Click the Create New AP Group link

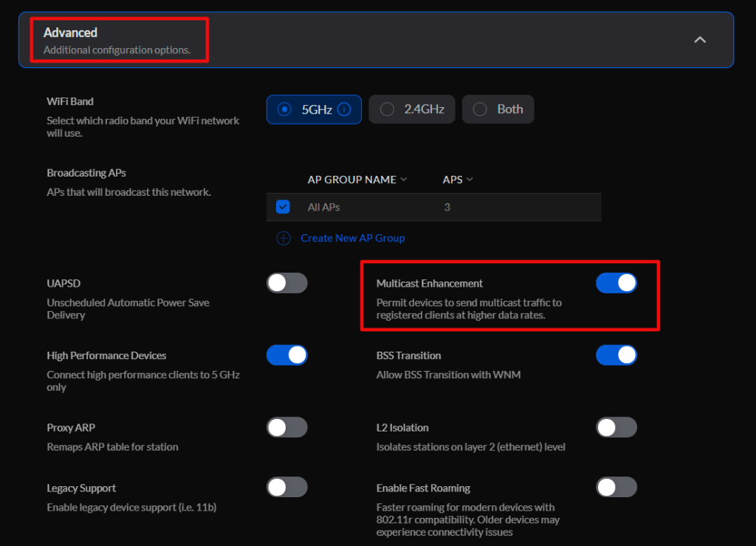(352, 238)
